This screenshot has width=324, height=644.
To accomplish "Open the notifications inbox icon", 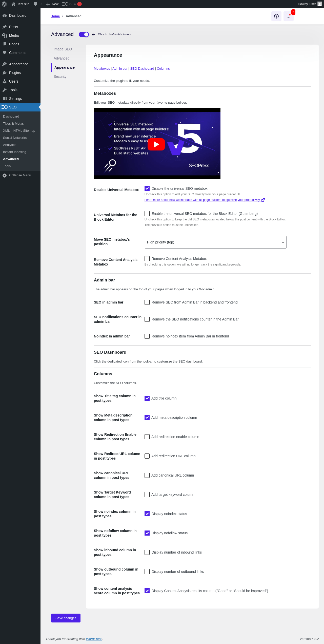I will (288, 16).
